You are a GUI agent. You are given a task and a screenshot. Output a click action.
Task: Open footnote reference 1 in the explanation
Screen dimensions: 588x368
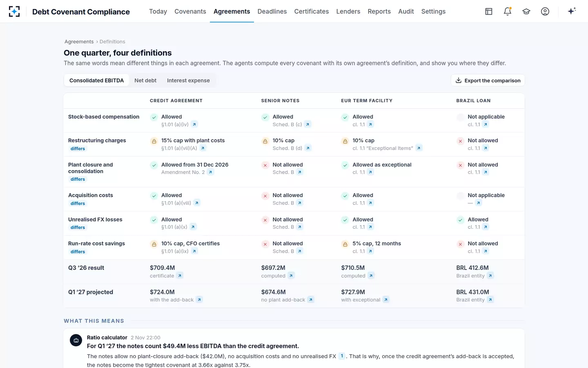pos(342,356)
